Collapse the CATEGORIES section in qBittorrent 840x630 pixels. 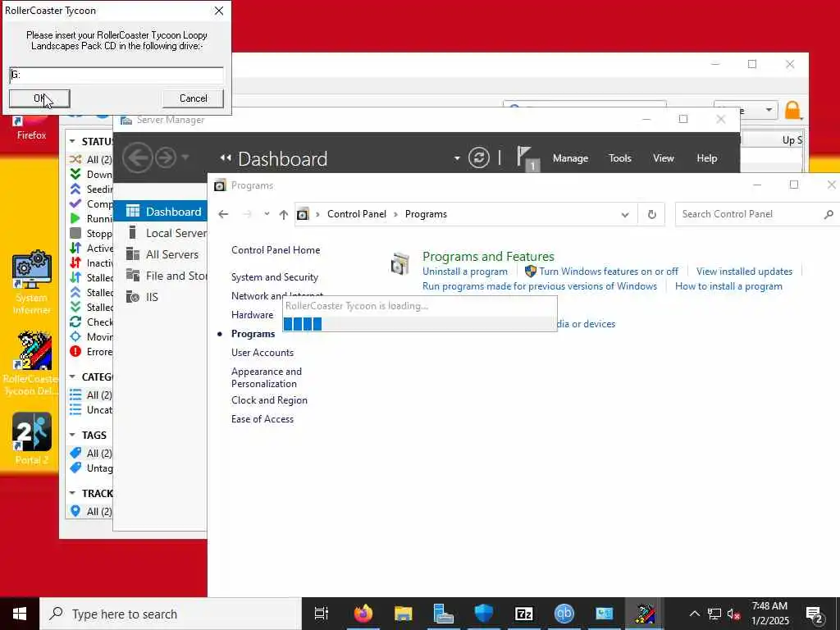point(72,377)
